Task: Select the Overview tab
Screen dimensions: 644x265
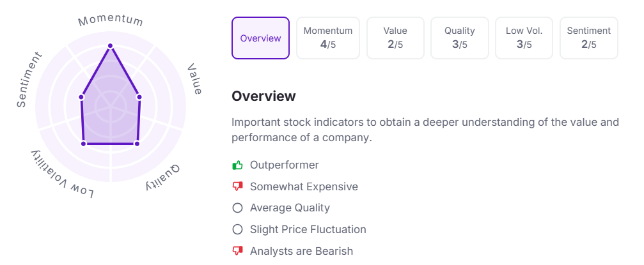Action: click(260, 38)
